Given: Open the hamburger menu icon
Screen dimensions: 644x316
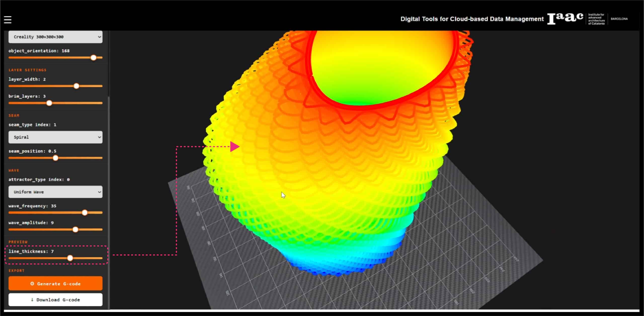Looking at the screenshot, I should [8, 20].
